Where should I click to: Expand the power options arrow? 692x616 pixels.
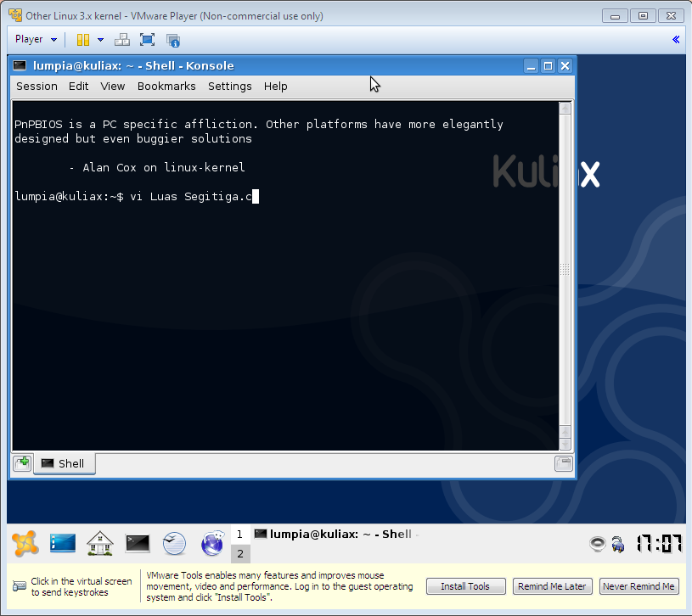coord(101,40)
